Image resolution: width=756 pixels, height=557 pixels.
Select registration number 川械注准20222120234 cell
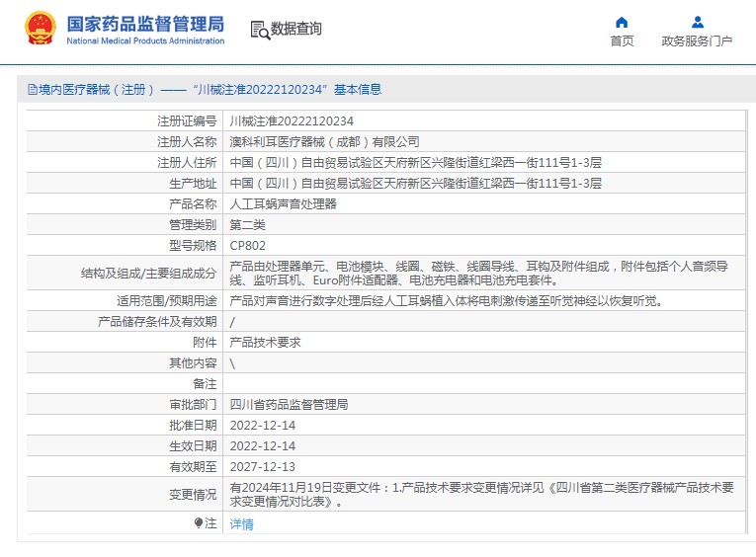[292, 120]
